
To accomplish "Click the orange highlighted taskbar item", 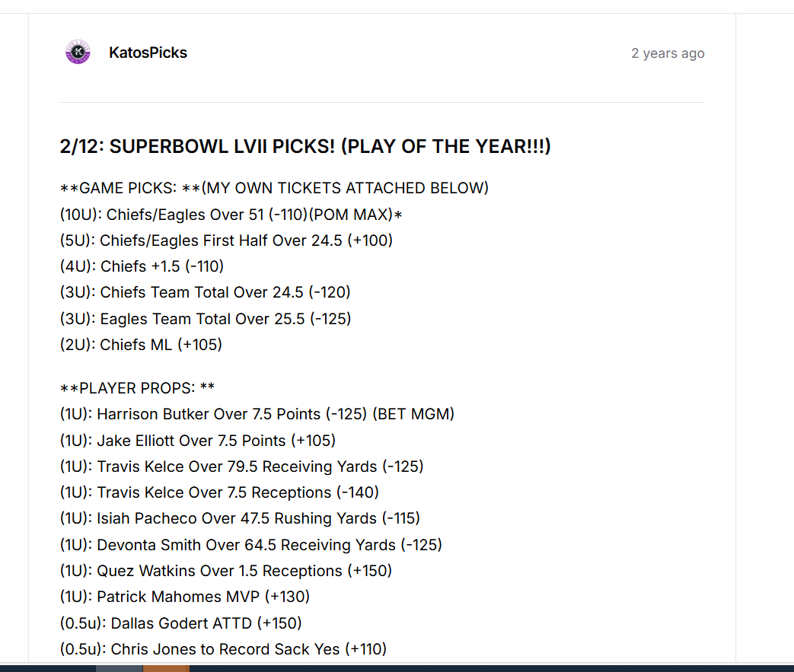I will pyautogui.click(x=166, y=668).
